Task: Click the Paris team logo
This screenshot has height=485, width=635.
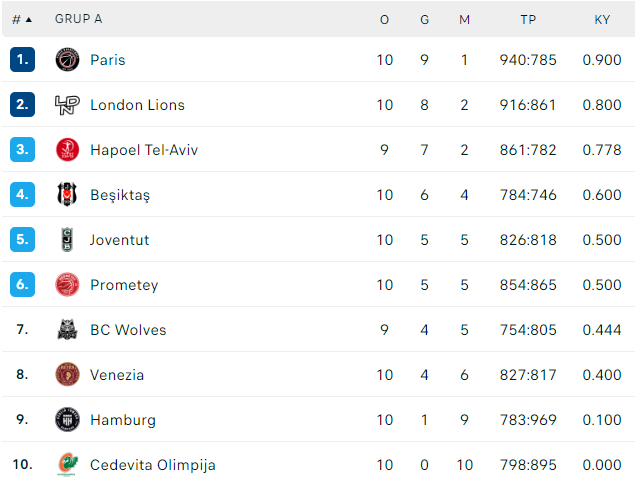Action: tap(67, 60)
